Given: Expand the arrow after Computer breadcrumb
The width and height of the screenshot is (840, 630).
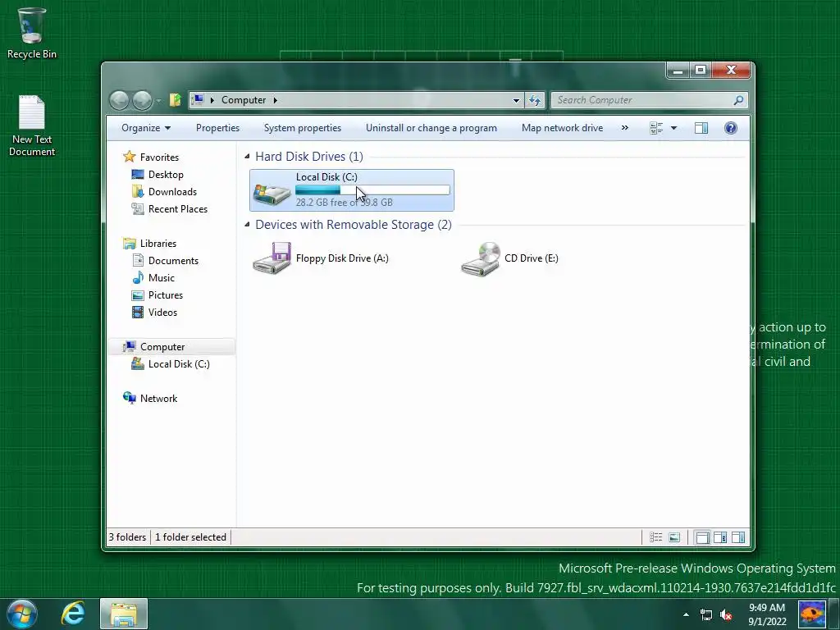Looking at the screenshot, I should pos(276,100).
